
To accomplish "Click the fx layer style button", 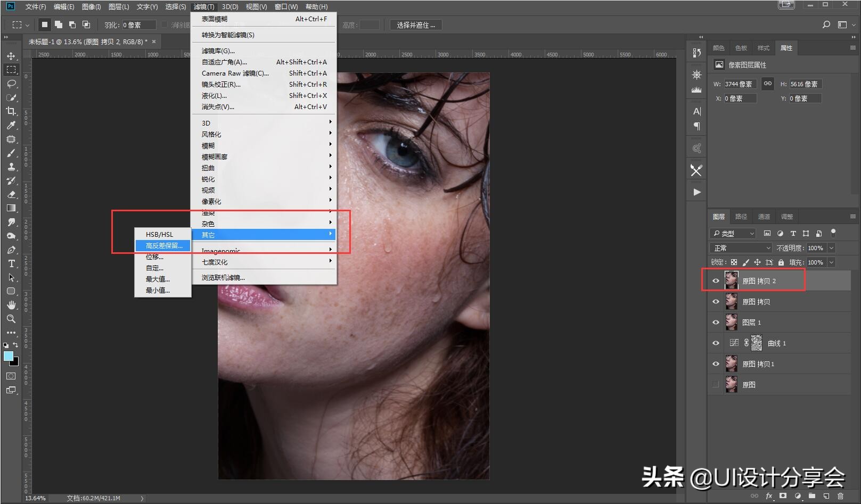I will click(x=769, y=495).
